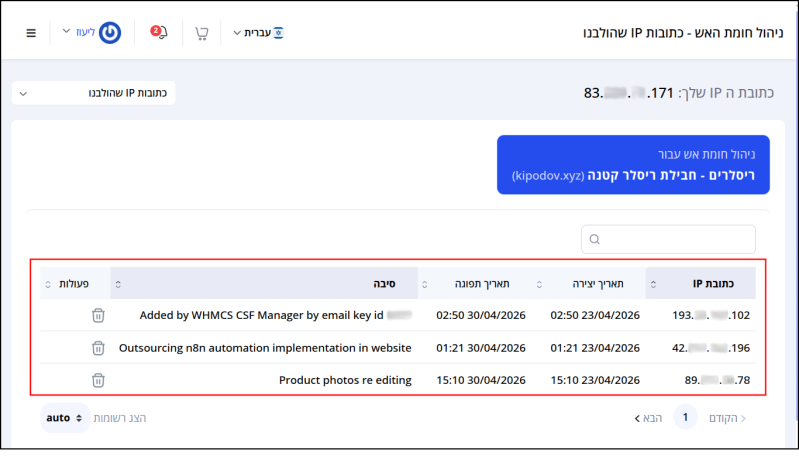Click reason 'Product photos re editing'

click(345, 380)
